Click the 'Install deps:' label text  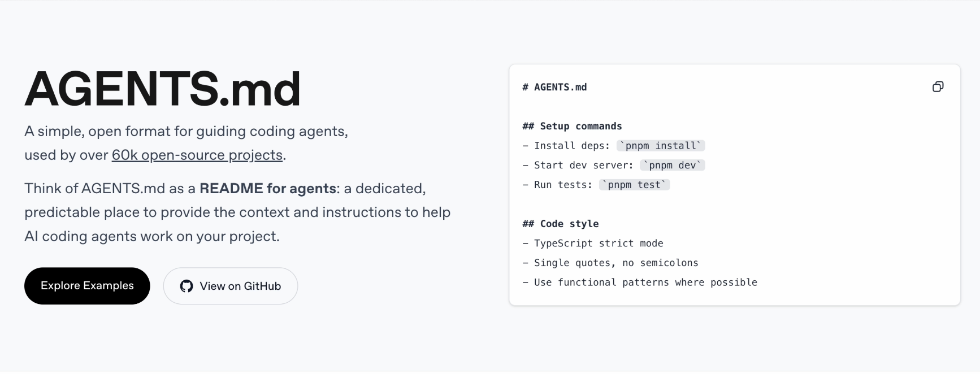571,146
